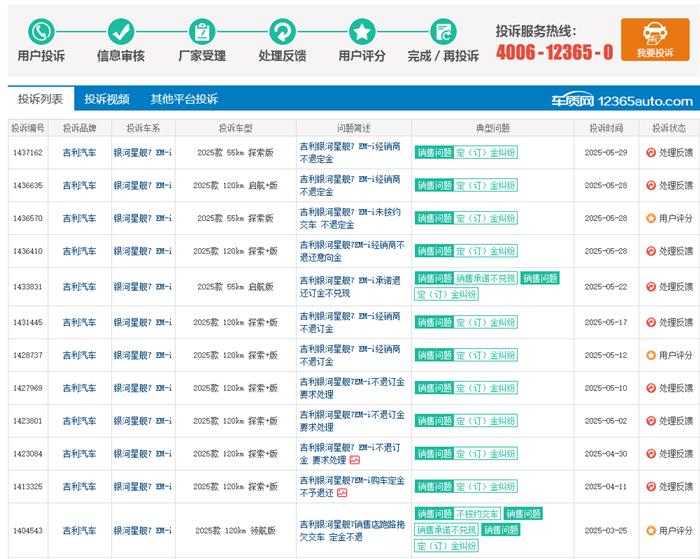Click model cell 2025款 55km 启航版

[x=235, y=287]
